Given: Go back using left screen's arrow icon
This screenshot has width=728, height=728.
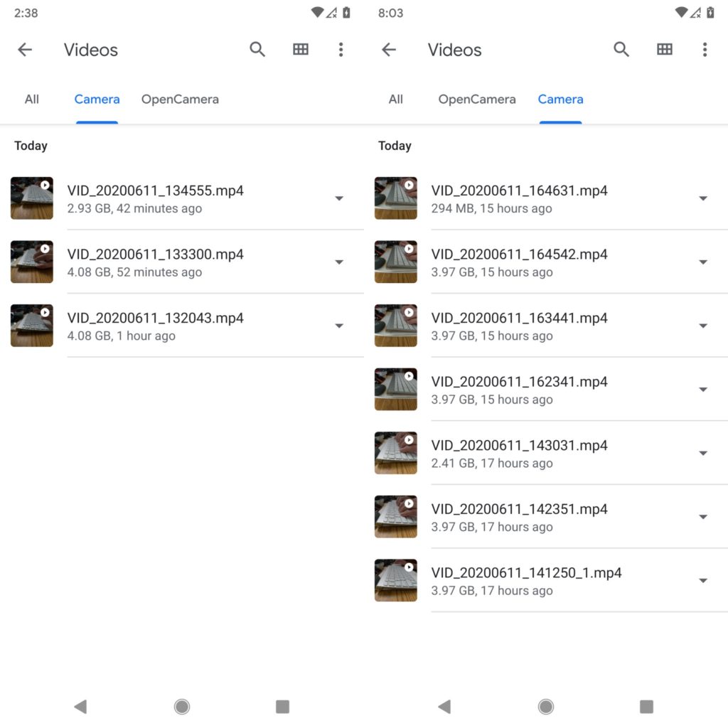Looking at the screenshot, I should (x=25, y=49).
